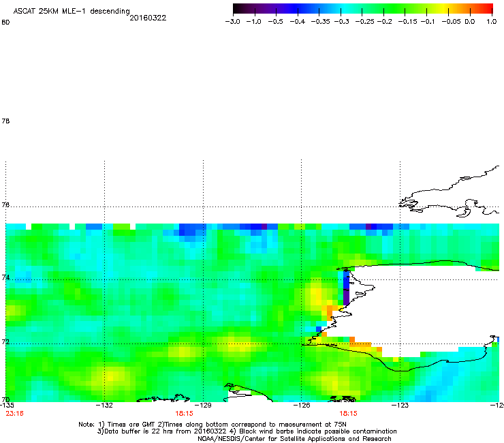Click the latitude label 72 on the left axis

click(5, 341)
